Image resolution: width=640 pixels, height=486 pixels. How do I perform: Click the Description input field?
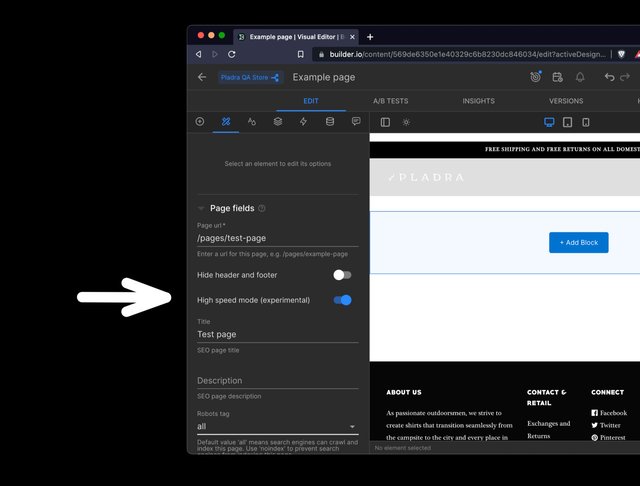(278, 380)
